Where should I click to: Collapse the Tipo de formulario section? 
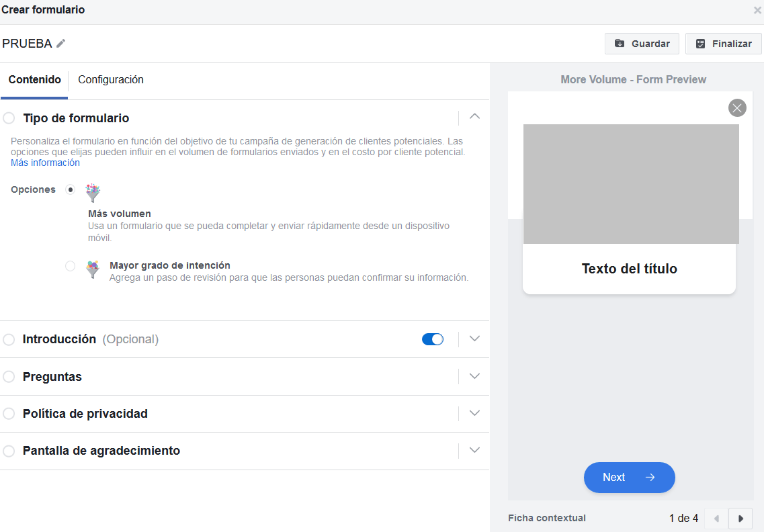(474, 116)
